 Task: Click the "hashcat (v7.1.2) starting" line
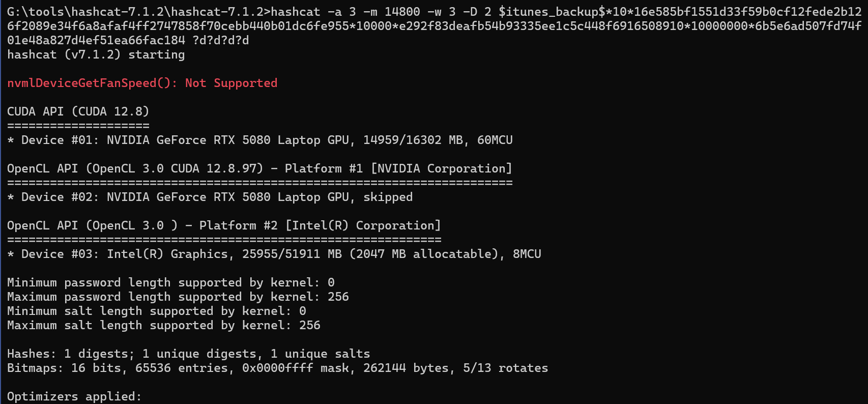96,54
